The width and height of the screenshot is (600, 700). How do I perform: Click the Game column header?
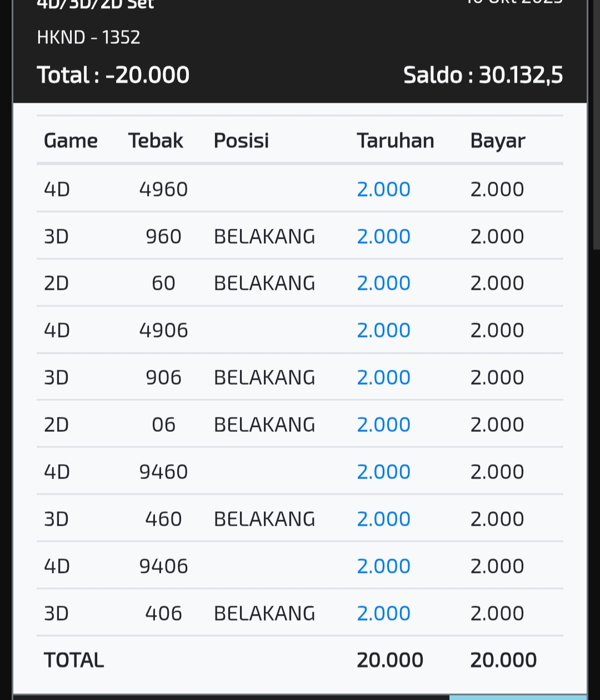(71, 141)
